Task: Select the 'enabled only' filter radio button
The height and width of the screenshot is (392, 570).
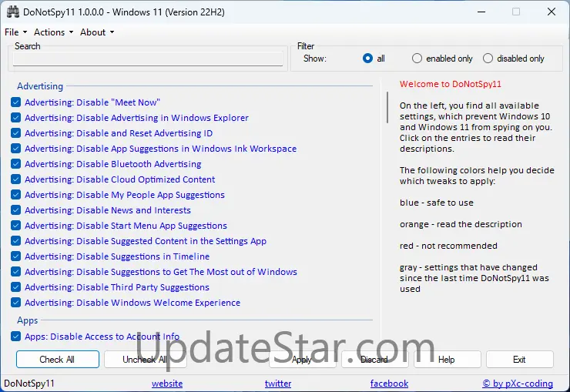Action: (417, 59)
